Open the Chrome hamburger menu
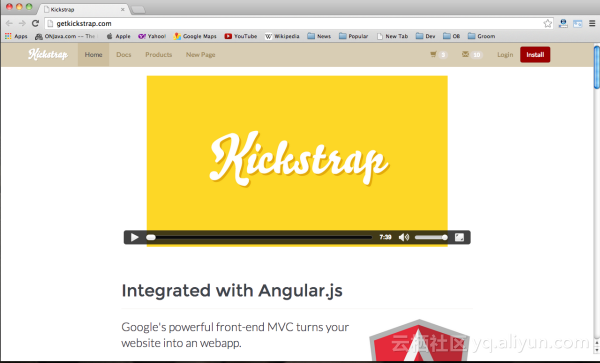 (592, 23)
